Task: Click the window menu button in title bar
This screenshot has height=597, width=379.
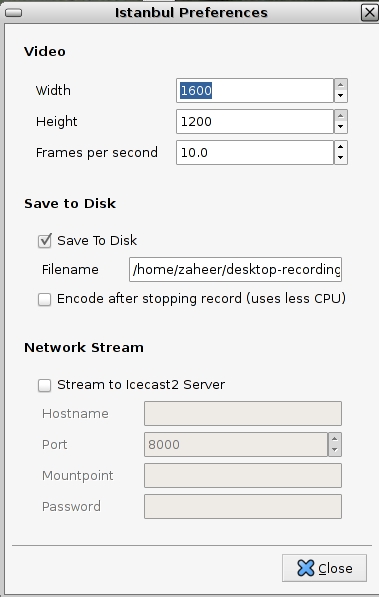Action: click(x=13, y=13)
